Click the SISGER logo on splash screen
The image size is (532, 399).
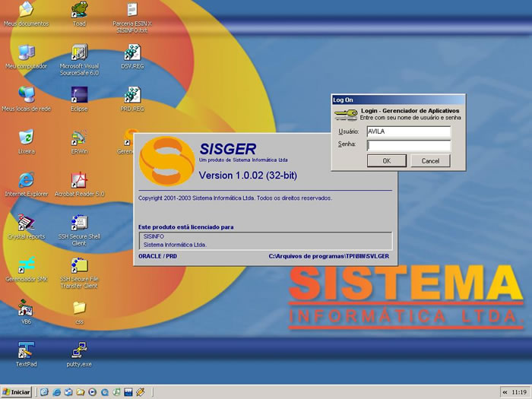(x=167, y=161)
